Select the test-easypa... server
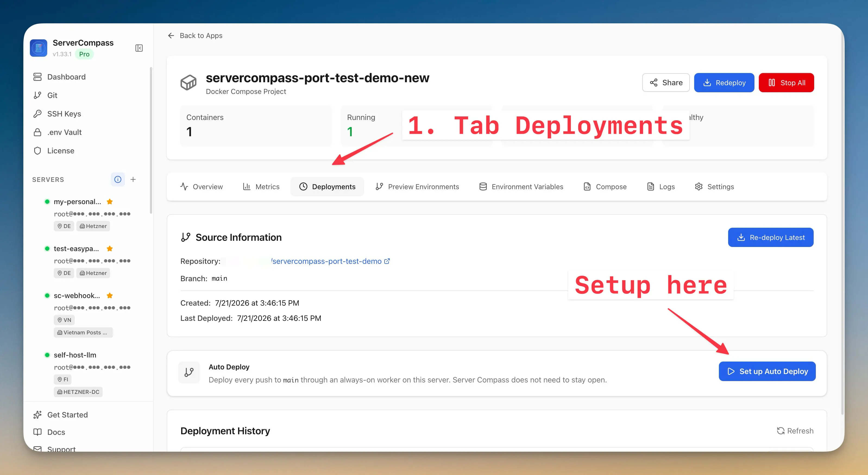The width and height of the screenshot is (868, 475). coord(76,248)
